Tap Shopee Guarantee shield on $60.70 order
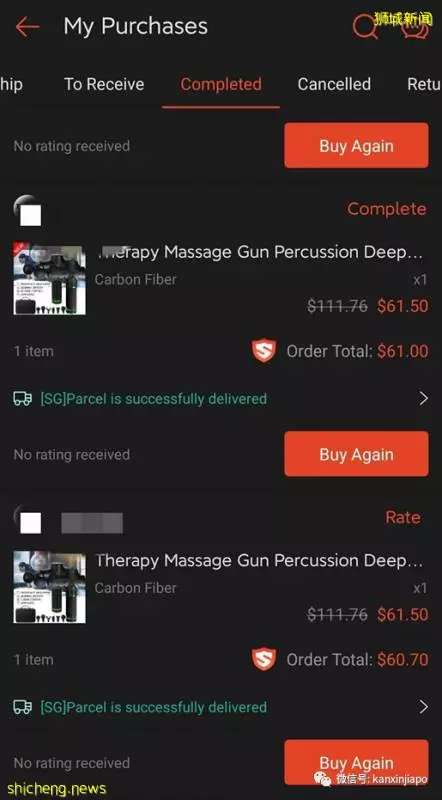Viewport: 442px width, 800px height. point(264,659)
